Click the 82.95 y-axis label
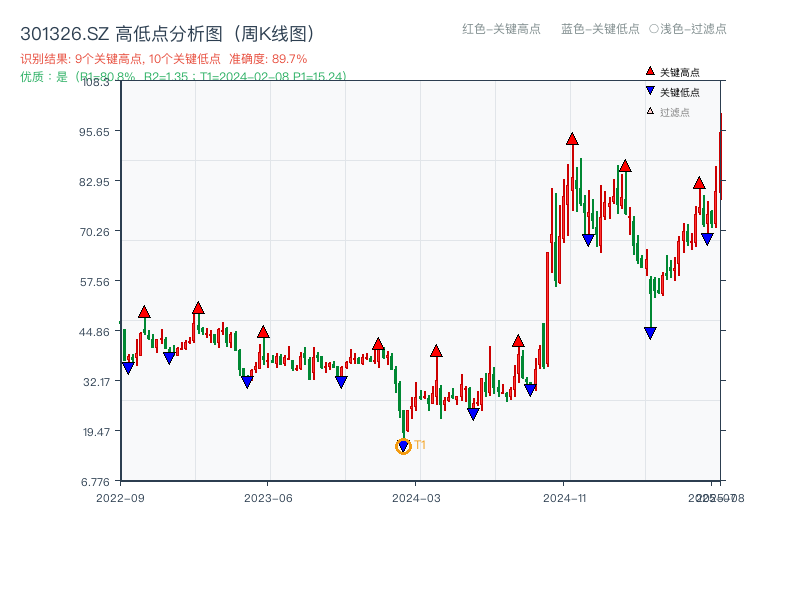The image size is (800, 600). click(x=94, y=182)
